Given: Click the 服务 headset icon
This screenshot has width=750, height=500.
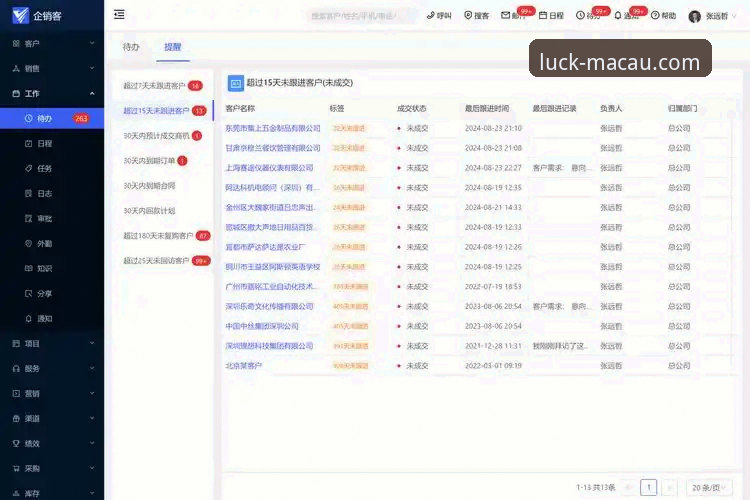Looking at the screenshot, I should (x=16, y=368).
